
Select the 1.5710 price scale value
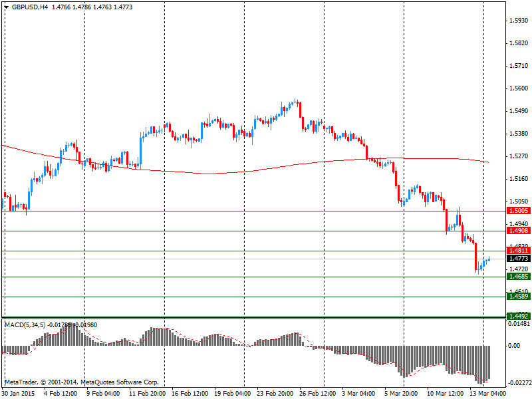519,65
